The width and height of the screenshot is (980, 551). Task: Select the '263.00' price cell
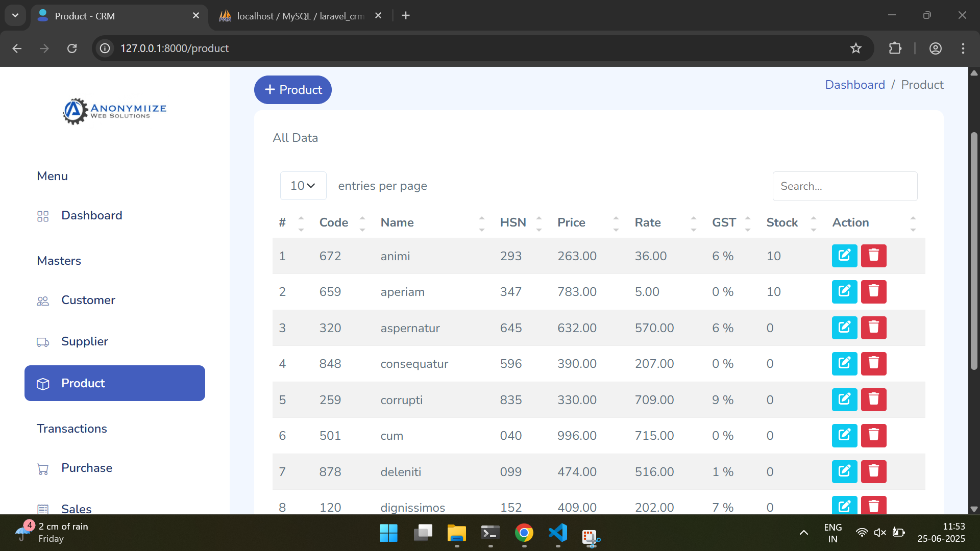[x=577, y=256]
